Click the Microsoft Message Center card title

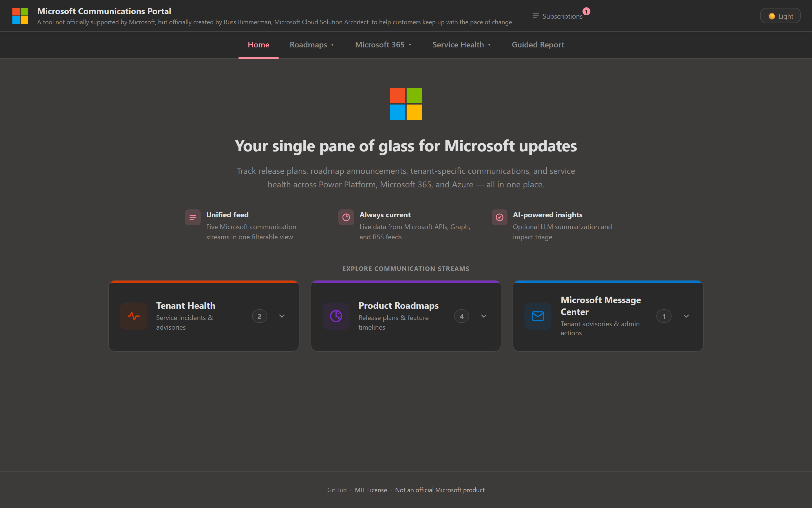coord(601,306)
